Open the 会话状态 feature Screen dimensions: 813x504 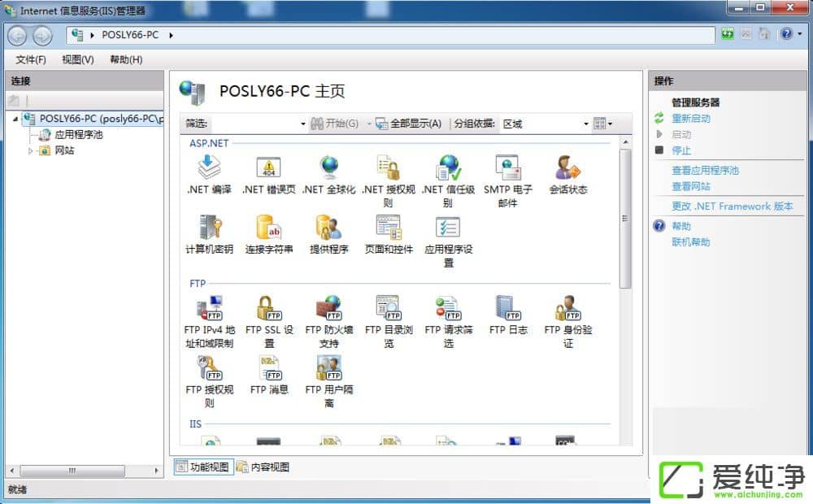tap(568, 175)
